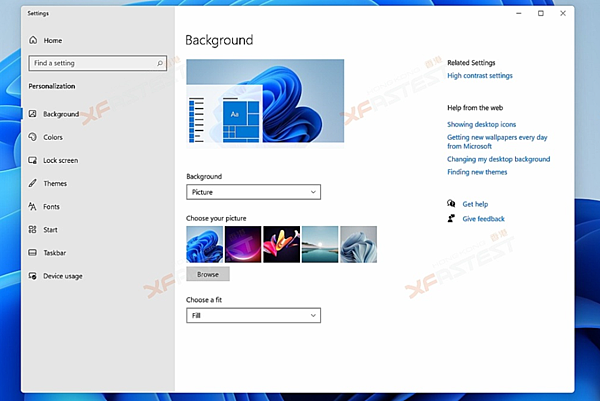The image size is (600, 401).
Task: Click the Colors palette icon
Action: click(x=33, y=137)
